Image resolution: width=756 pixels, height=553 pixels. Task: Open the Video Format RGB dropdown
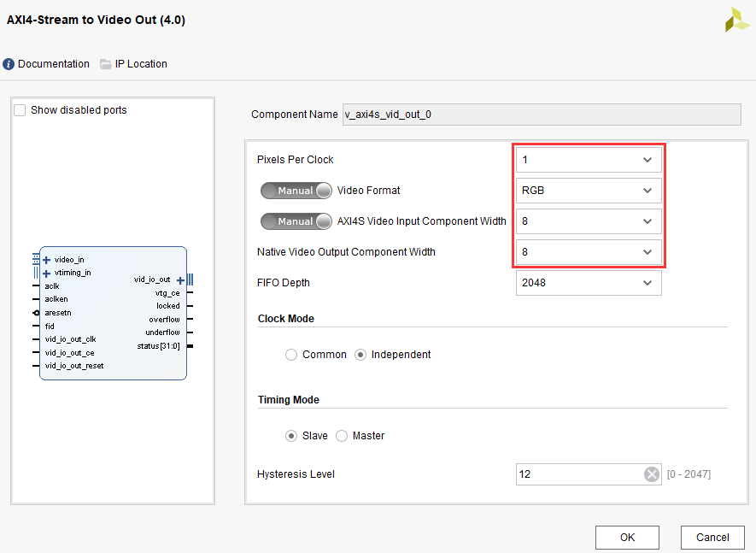point(589,191)
